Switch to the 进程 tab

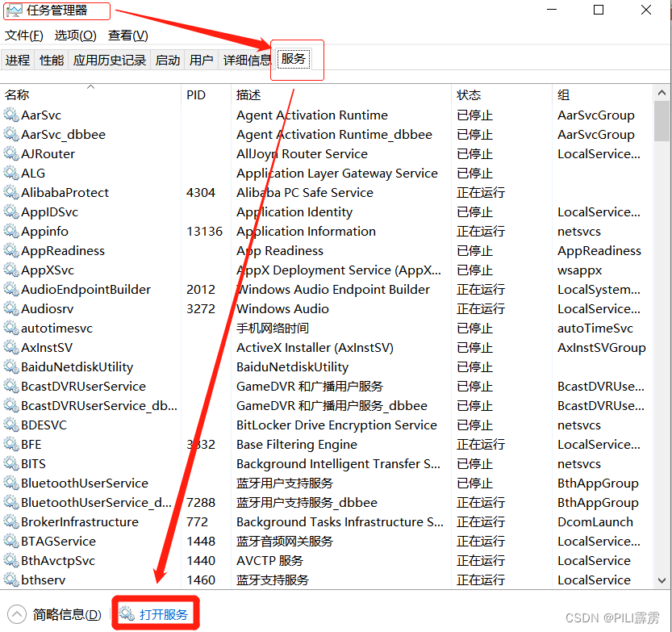pos(18,60)
